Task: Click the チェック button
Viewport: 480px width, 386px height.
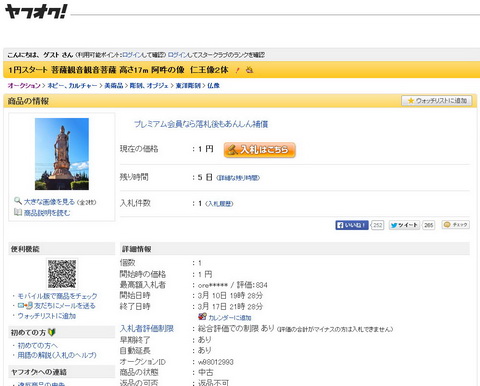Action: pyautogui.click(x=456, y=225)
